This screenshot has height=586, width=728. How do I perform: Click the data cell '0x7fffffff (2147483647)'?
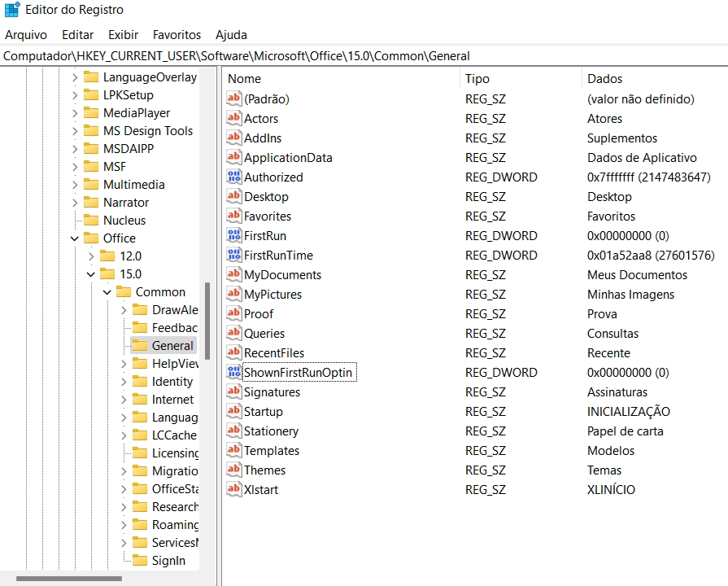[x=648, y=177]
